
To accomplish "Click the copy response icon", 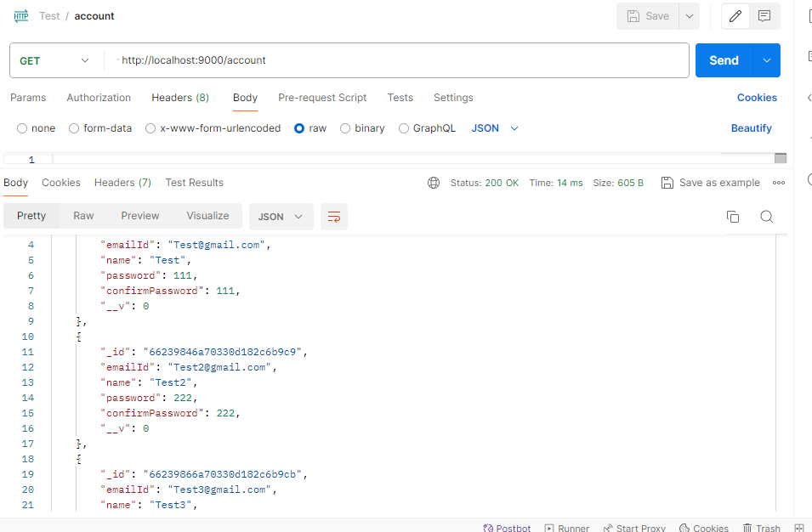I will 733,217.
